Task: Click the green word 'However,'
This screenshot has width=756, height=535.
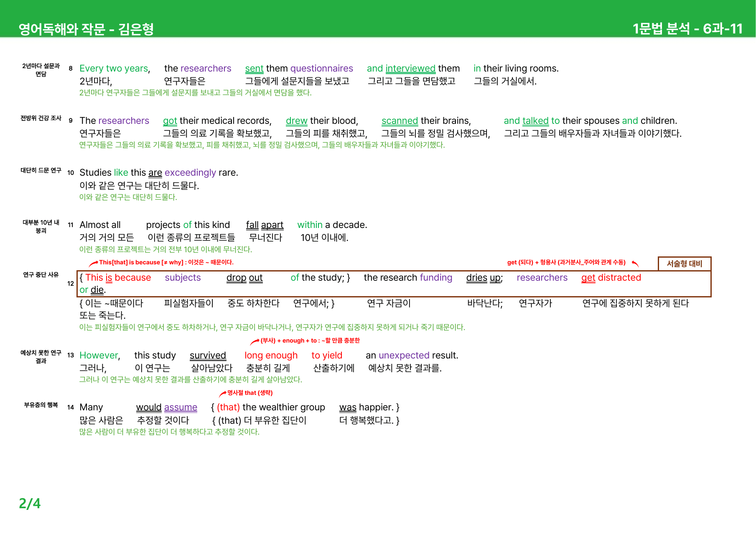Action: coord(100,356)
